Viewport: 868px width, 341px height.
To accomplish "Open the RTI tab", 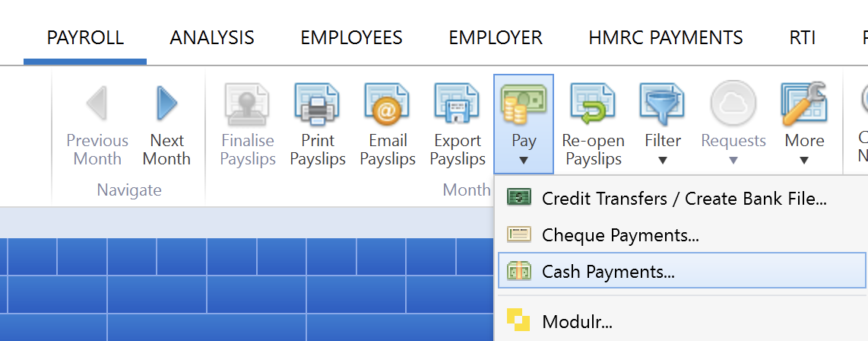I will 803,38.
